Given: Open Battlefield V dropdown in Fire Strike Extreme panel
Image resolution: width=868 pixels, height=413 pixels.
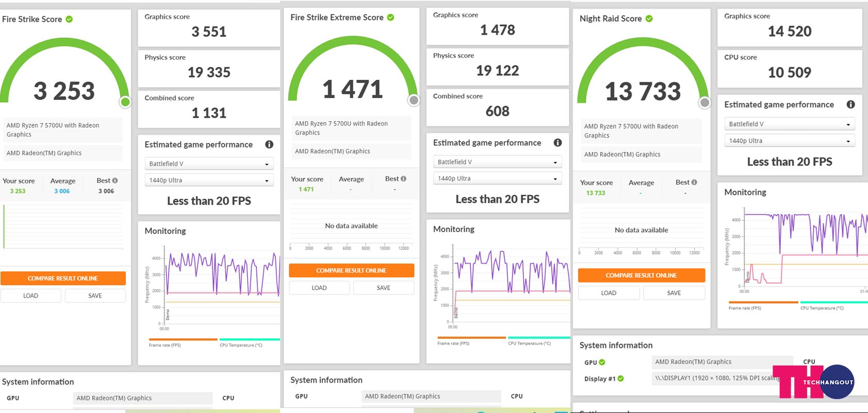Looking at the screenshot, I should pyautogui.click(x=497, y=162).
